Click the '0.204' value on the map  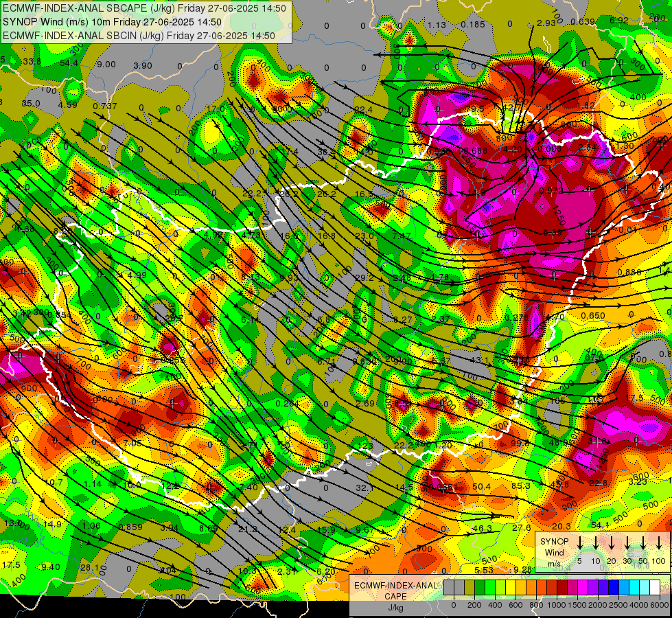click(287, 404)
